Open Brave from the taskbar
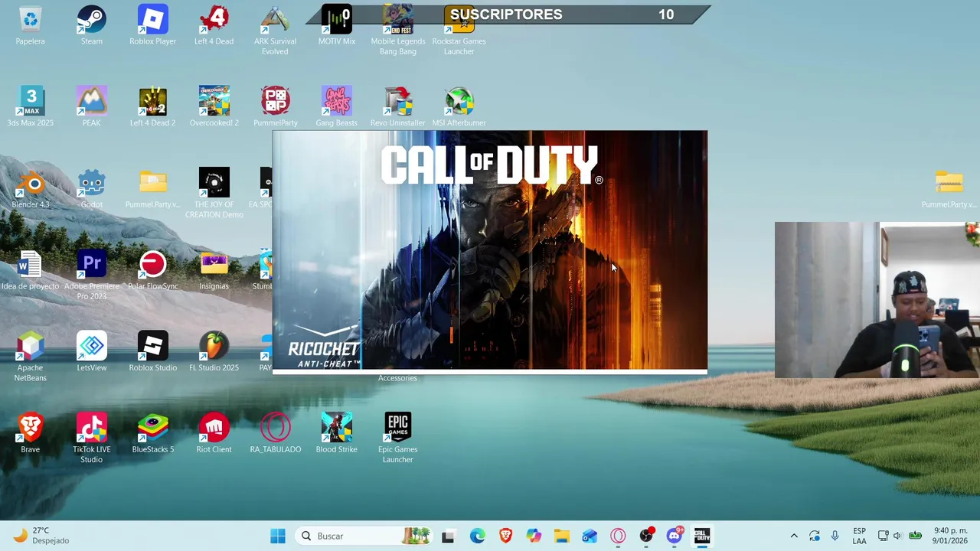 click(505, 536)
